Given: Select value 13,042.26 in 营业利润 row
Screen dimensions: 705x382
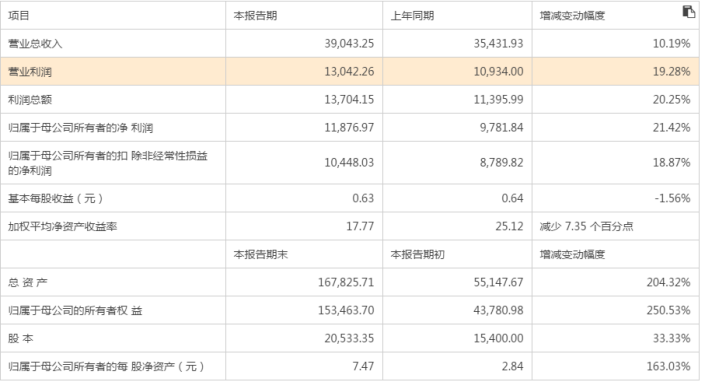Looking at the screenshot, I should pyautogui.click(x=349, y=71).
